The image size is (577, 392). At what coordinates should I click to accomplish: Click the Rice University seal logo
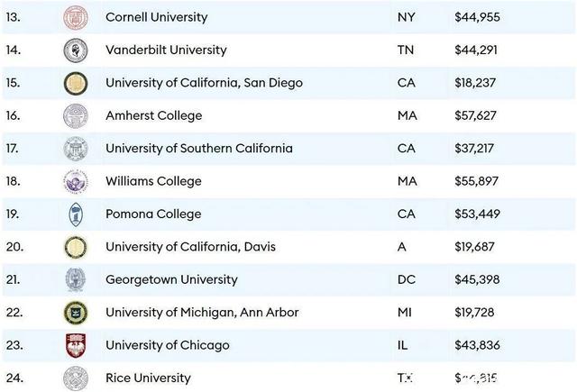pyautogui.click(x=76, y=378)
